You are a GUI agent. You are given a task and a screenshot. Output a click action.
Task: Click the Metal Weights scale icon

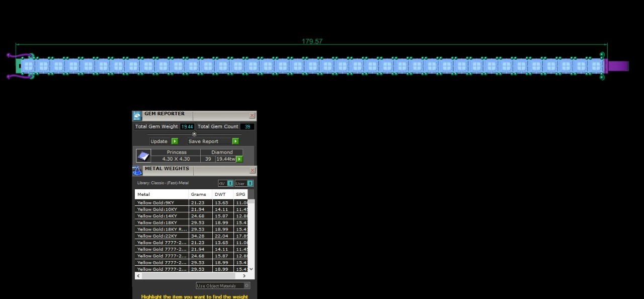137,171
